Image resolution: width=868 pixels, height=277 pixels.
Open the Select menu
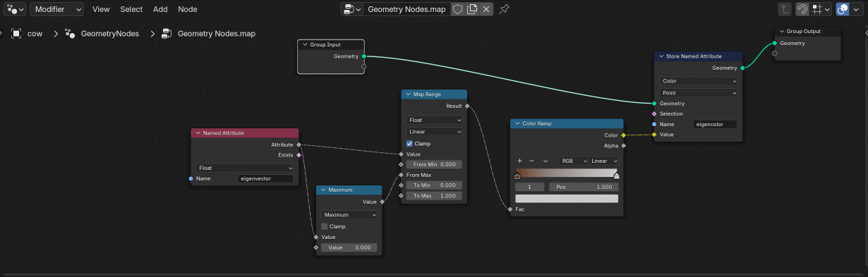(131, 9)
